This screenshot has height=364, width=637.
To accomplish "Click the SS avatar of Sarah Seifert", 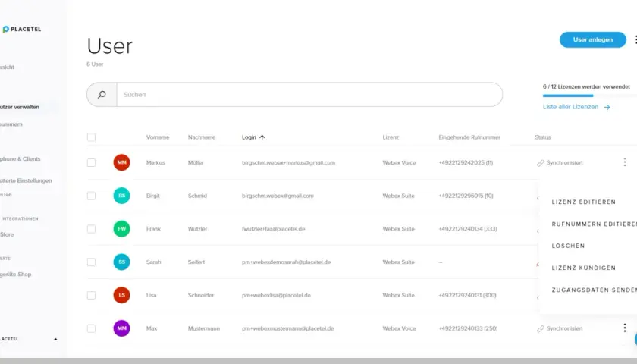I will (121, 262).
